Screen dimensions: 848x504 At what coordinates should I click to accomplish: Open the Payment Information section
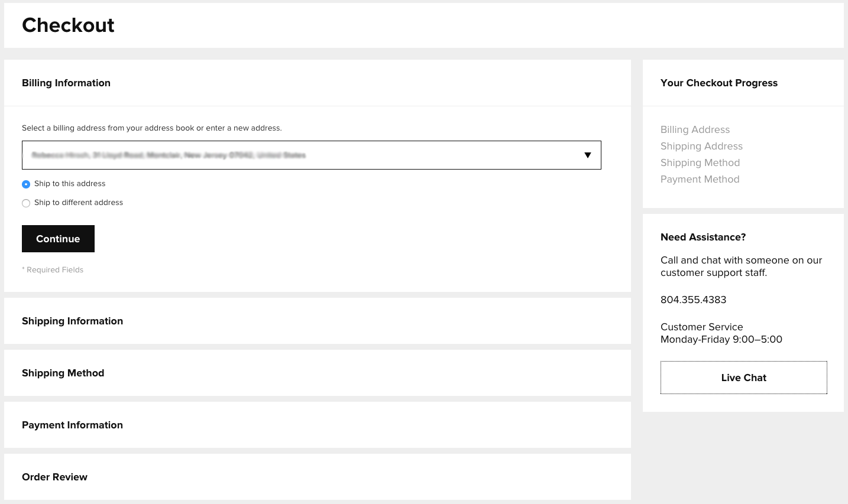(x=72, y=425)
